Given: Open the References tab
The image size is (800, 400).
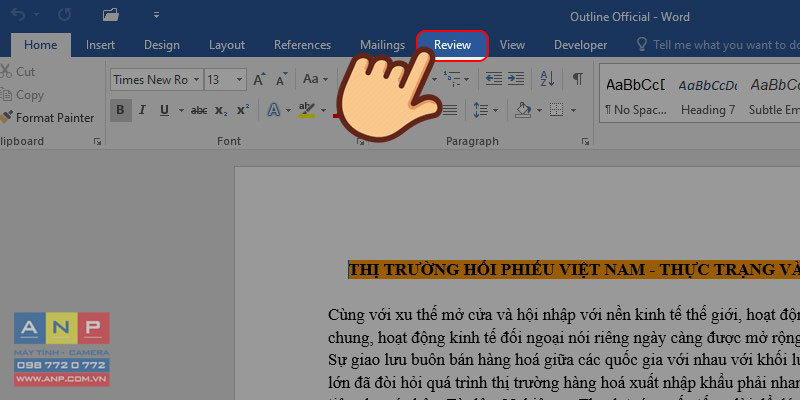Looking at the screenshot, I should (302, 45).
